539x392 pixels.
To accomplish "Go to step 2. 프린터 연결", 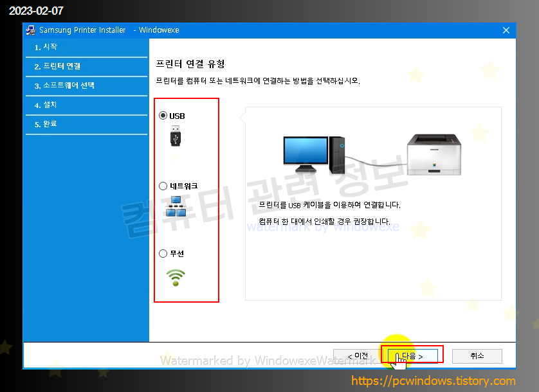I will (86, 67).
